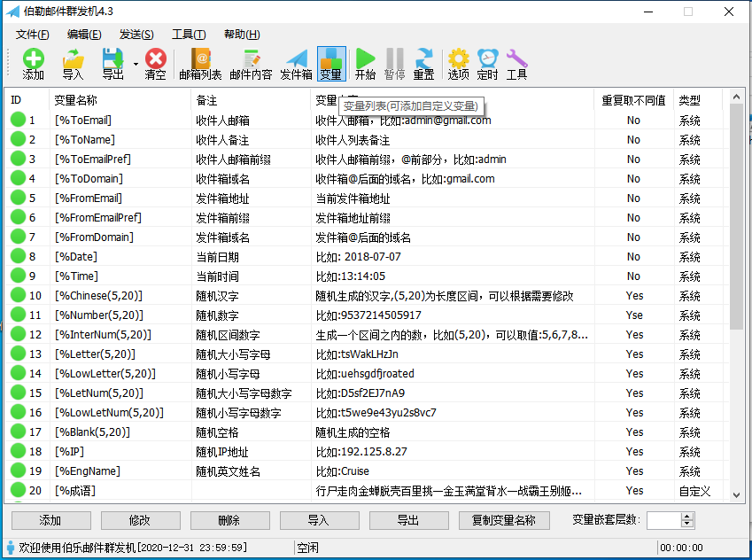Click the scroll-up arrow of the variable list
The width and height of the screenshot is (752, 560).
point(736,97)
